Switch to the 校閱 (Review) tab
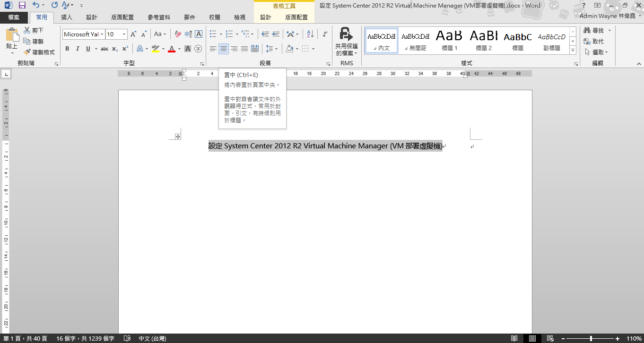This screenshot has height=343, width=644. coord(214,17)
